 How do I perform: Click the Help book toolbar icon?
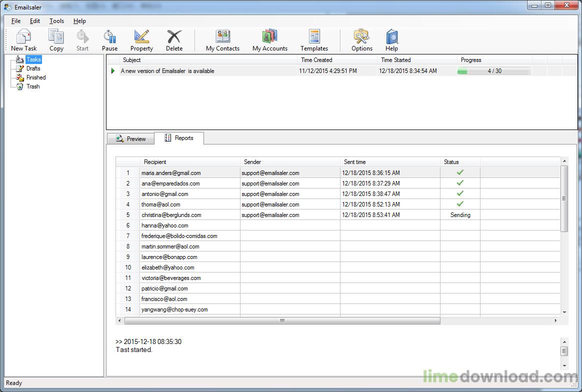point(391,40)
